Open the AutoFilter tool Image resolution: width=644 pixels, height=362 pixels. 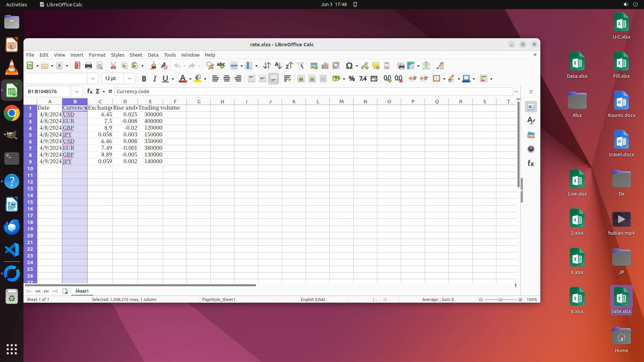(x=300, y=66)
